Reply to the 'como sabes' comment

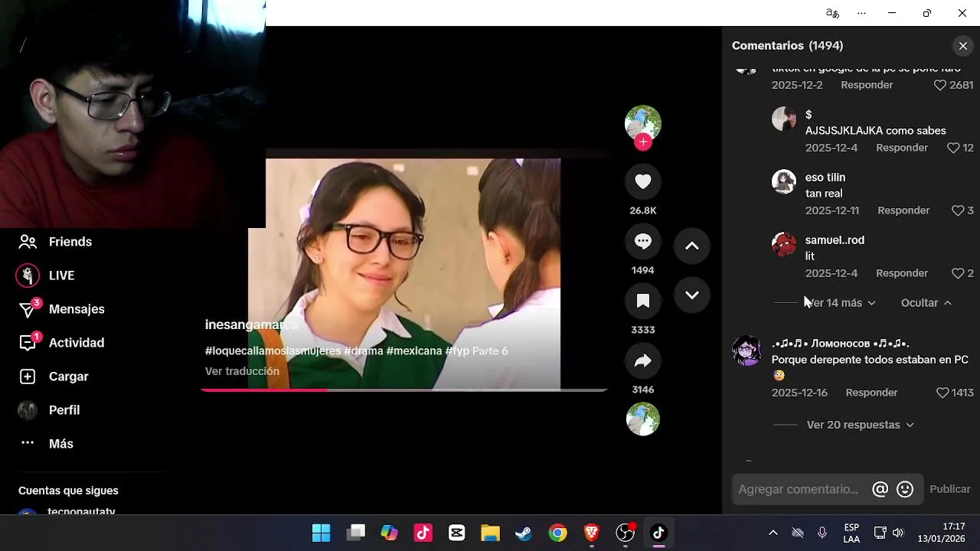click(x=902, y=148)
